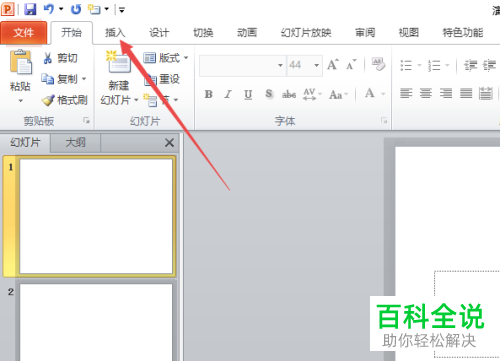This screenshot has width=500, height=361.
Task: Switch to 大纲 (Outline) pane tab
Action: (x=75, y=143)
